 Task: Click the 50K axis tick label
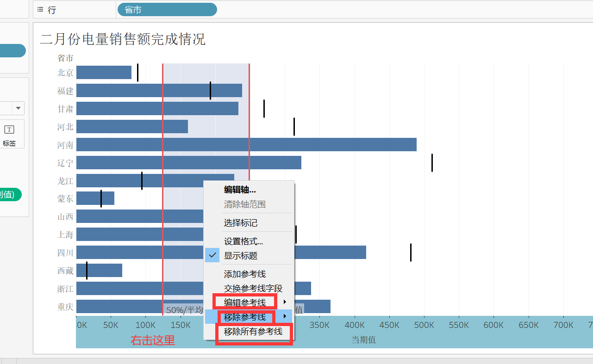click(111, 325)
